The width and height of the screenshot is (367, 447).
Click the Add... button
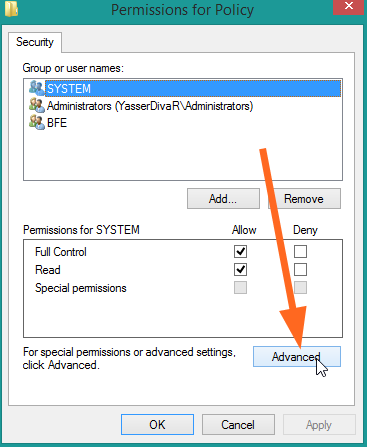(223, 199)
